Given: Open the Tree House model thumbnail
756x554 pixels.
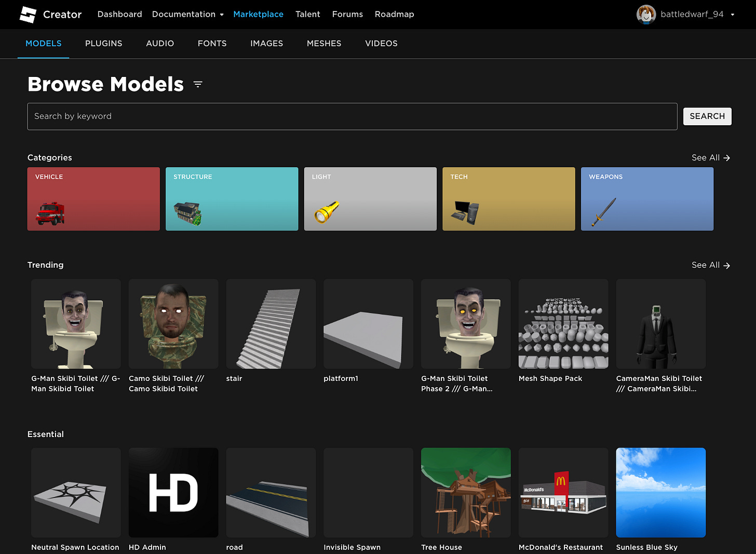Looking at the screenshot, I should pos(466,492).
